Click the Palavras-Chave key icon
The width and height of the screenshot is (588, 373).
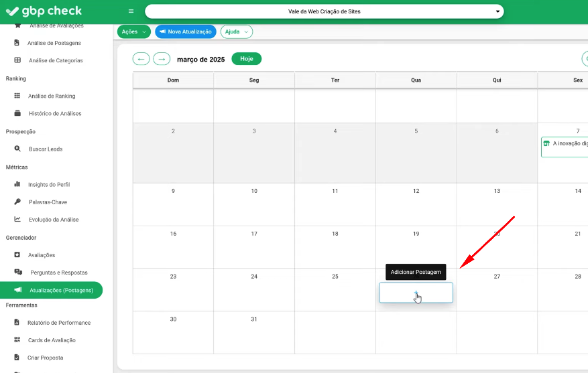17,202
